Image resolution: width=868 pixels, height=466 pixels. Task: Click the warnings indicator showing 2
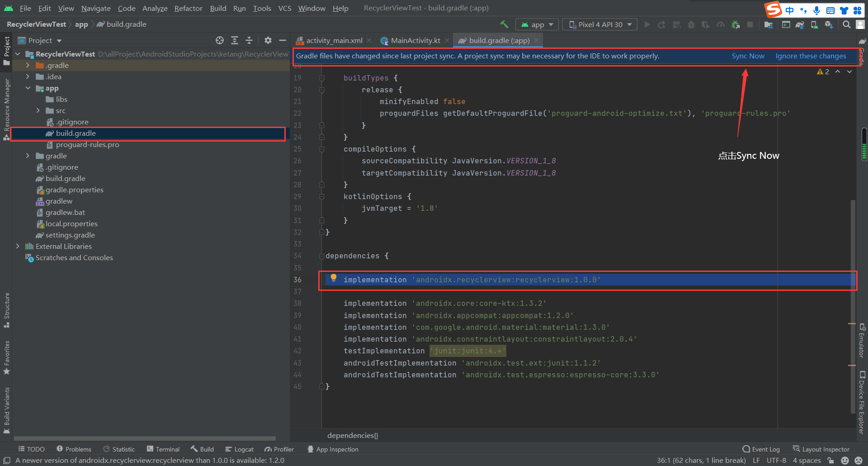point(823,71)
